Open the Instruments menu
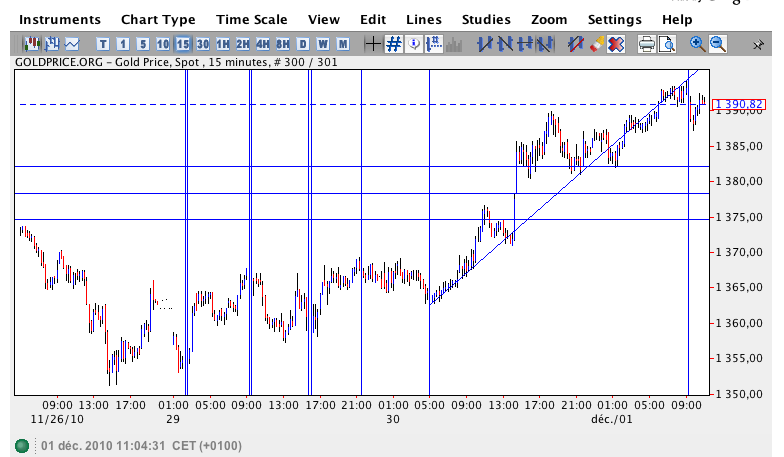 [60, 20]
